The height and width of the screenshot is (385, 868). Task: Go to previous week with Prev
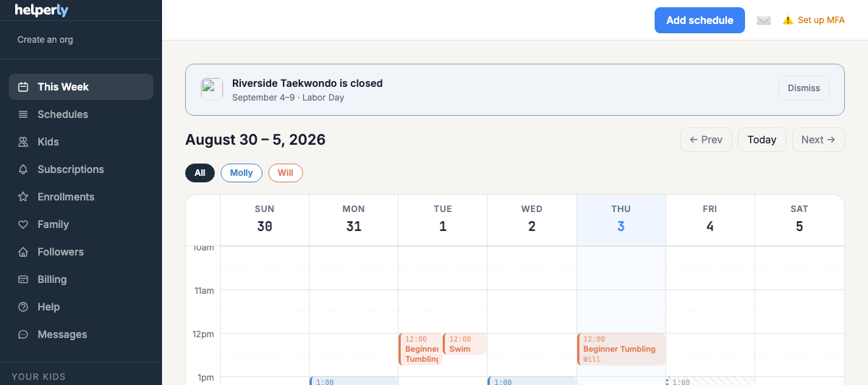tap(706, 140)
